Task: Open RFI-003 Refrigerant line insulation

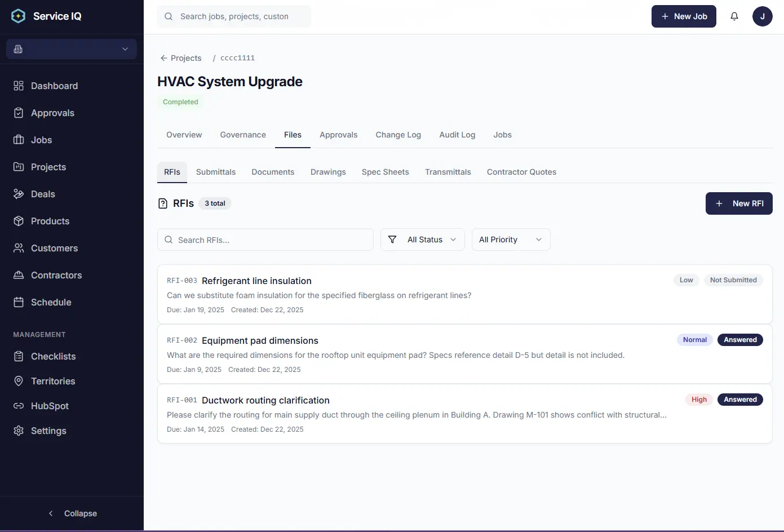Action: tap(465, 294)
